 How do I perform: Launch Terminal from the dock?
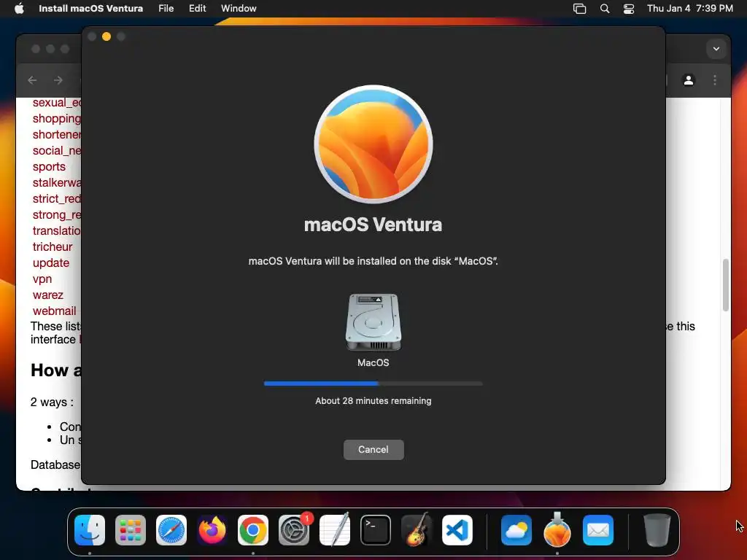376,530
